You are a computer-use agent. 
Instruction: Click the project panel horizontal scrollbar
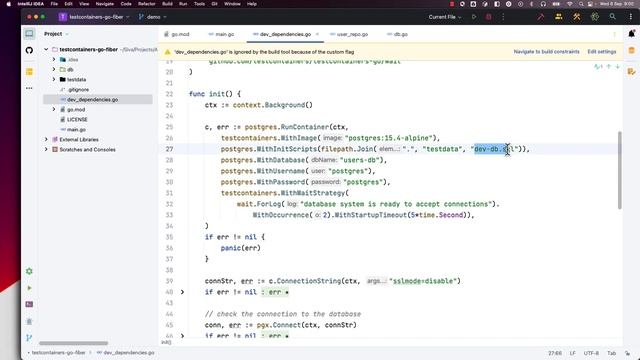pos(73,343)
